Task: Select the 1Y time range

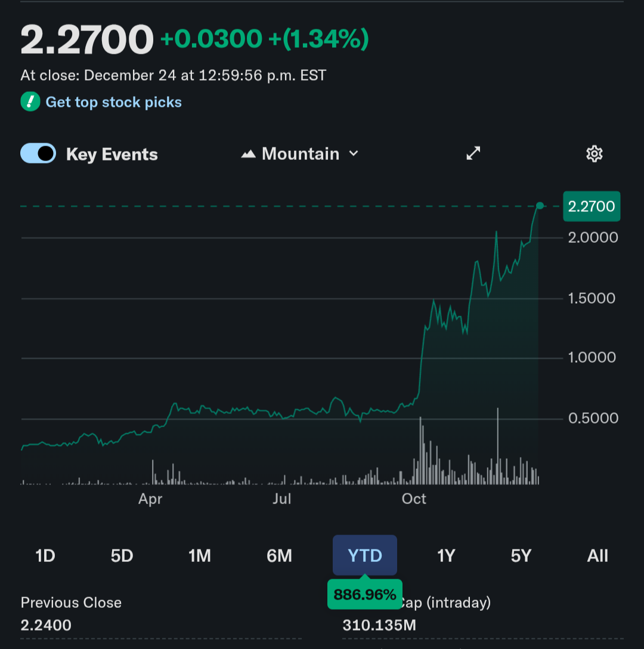Action: pyautogui.click(x=446, y=556)
